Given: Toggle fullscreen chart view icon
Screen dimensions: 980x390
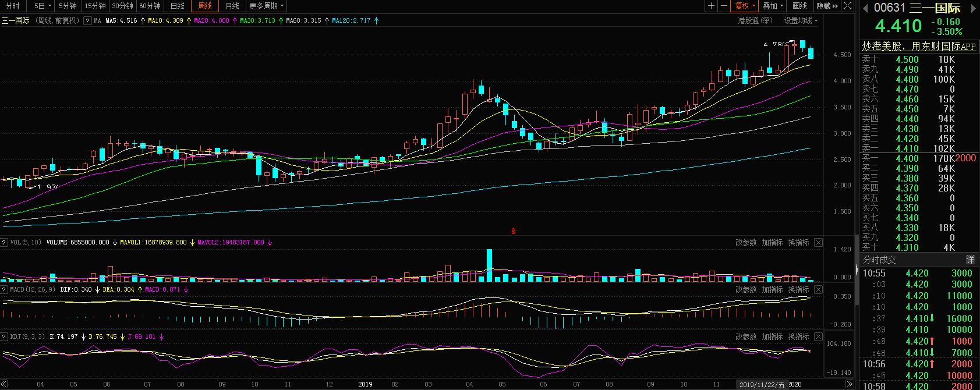Looking at the screenshot, I should pyautogui.click(x=848, y=6).
